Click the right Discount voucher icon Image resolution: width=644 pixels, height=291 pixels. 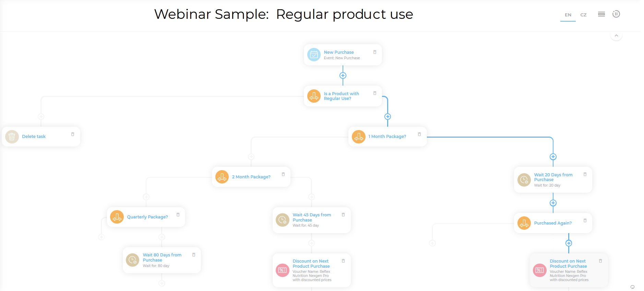pyautogui.click(x=540, y=270)
